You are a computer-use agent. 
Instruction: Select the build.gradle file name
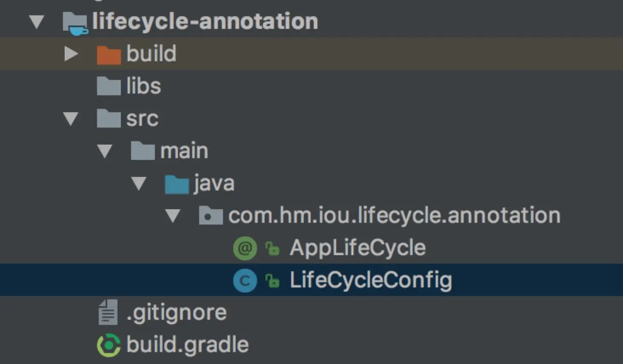[x=187, y=345]
